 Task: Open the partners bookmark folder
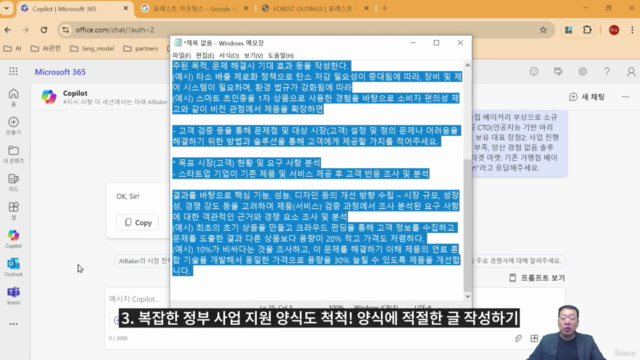(141, 48)
